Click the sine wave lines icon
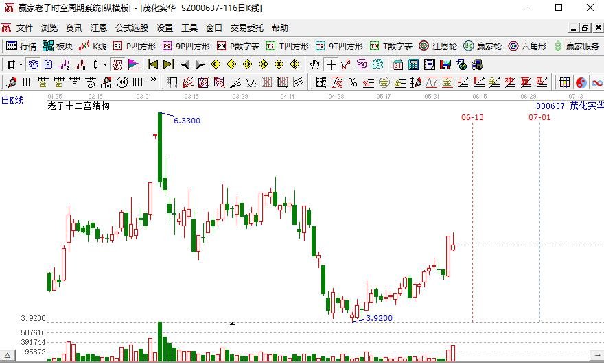The height and width of the screenshot is (364, 604). (x=432, y=82)
